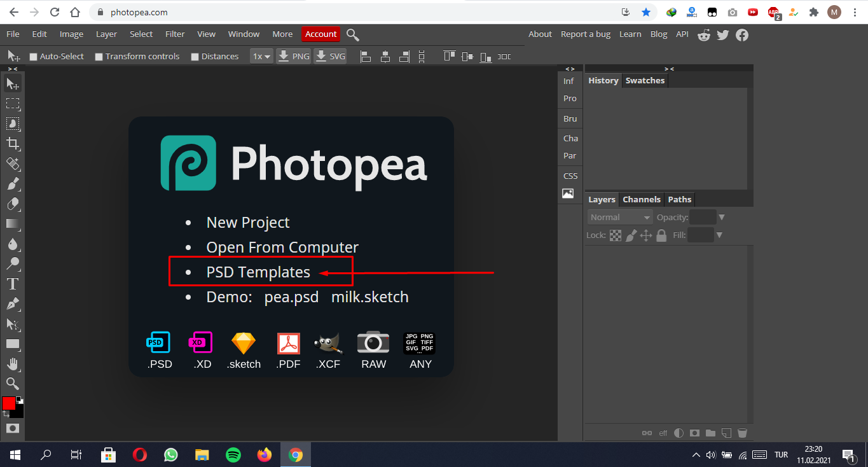Swap foreground and background colors
Viewport: 868px width, 467px height.
[x=6, y=414]
